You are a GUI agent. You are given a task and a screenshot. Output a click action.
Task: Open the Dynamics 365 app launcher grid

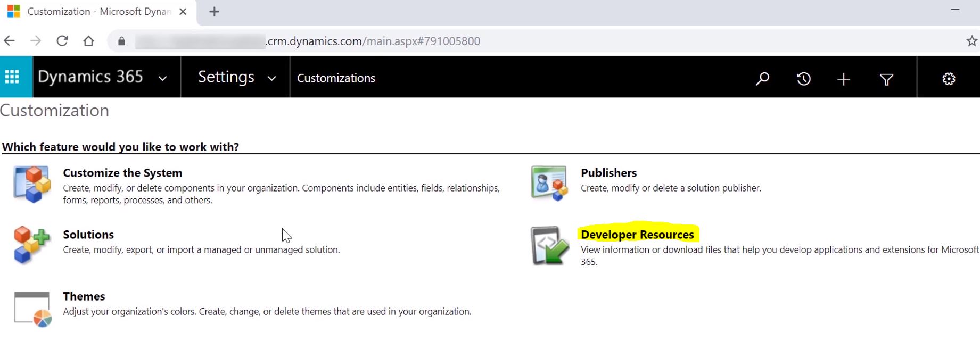12,77
